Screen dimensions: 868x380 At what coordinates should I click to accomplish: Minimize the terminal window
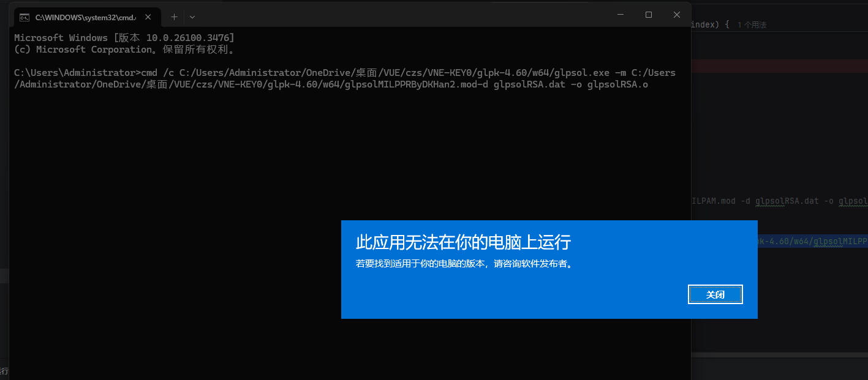click(x=620, y=15)
